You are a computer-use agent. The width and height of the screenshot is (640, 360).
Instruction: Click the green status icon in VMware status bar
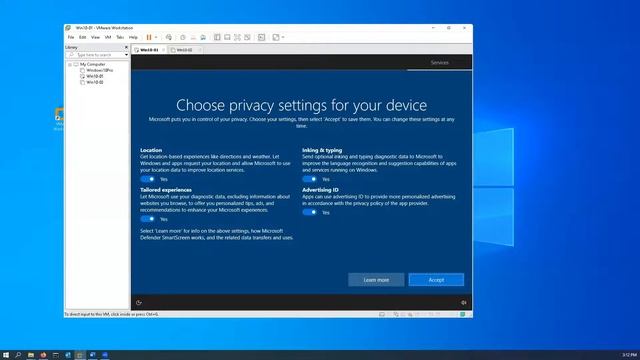coord(462,314)
